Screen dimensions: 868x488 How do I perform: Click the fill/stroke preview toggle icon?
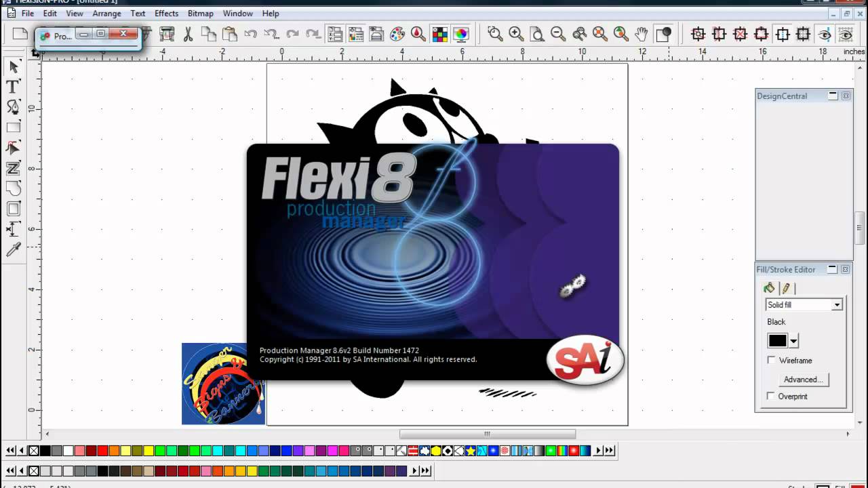point(664,34)
